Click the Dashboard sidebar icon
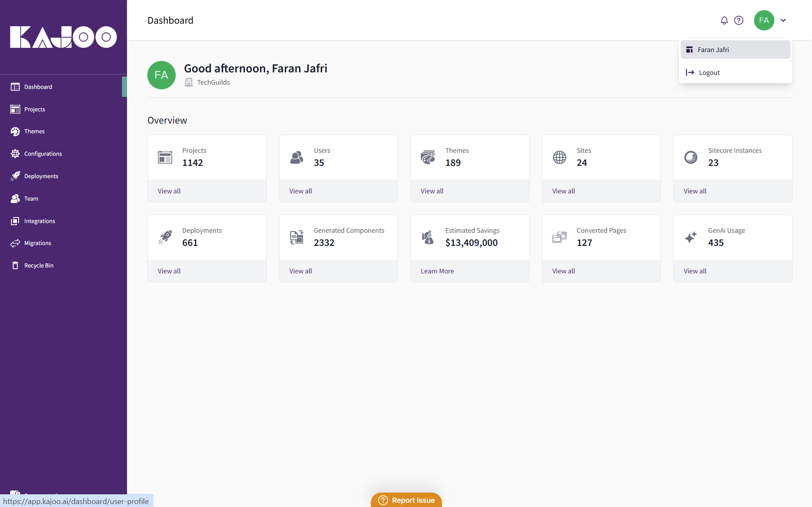812x507 pixels. 15,87
